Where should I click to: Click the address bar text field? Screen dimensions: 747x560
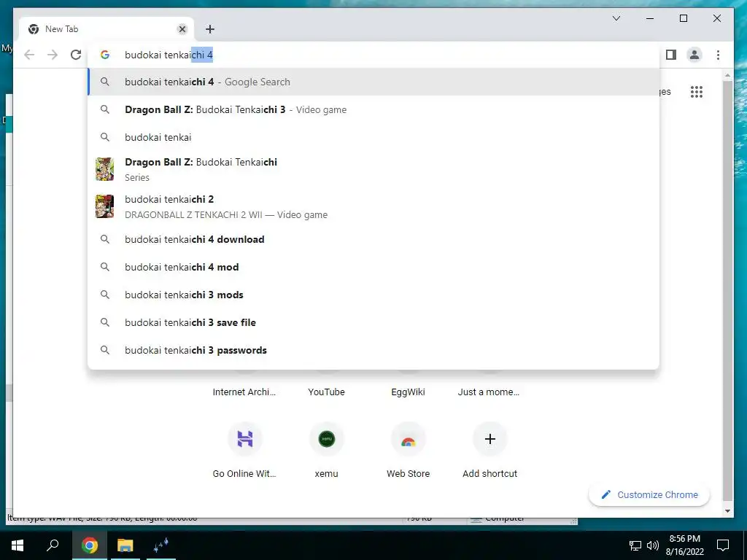point(373,55)
